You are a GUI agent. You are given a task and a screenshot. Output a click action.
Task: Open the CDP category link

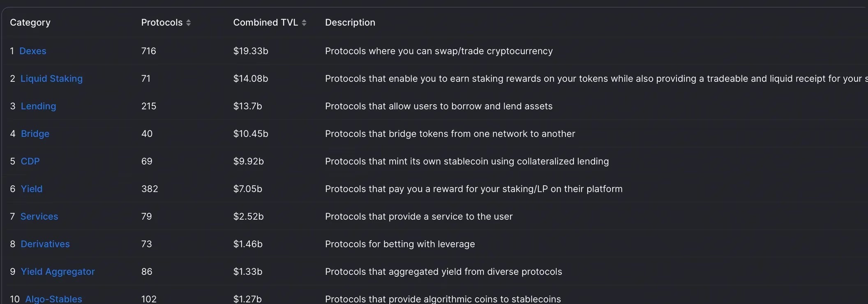[30, 161]
